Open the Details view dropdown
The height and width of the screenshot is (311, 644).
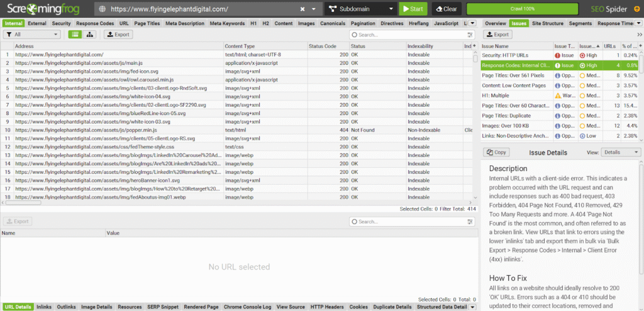pyautogui.click(x=621, y=152)
